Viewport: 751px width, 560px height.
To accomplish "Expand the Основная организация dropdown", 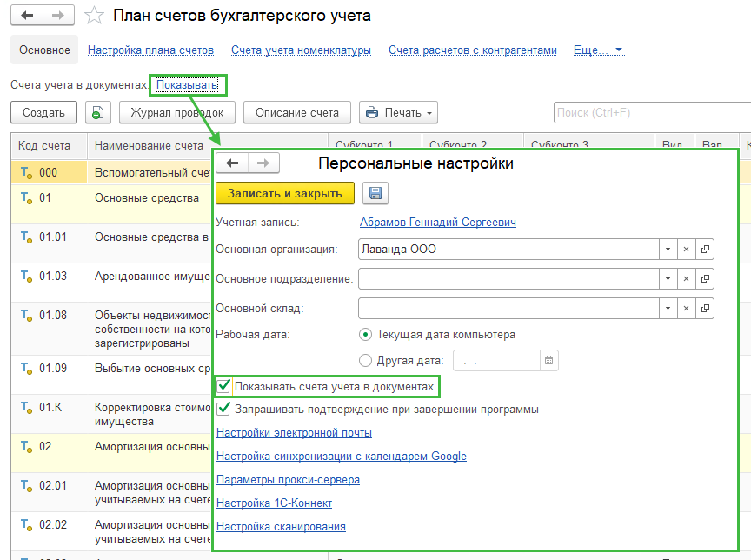I will click(668, 249).
